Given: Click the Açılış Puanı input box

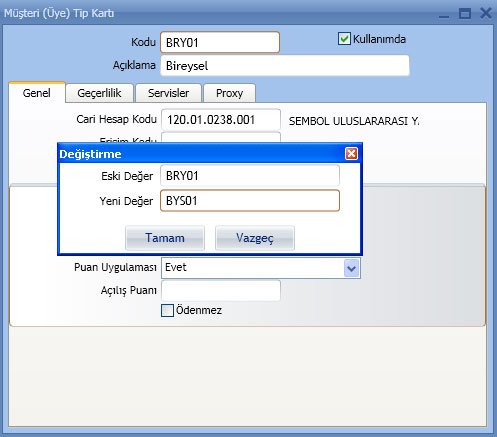Looking at the screenshot, I should coord(221,291).
